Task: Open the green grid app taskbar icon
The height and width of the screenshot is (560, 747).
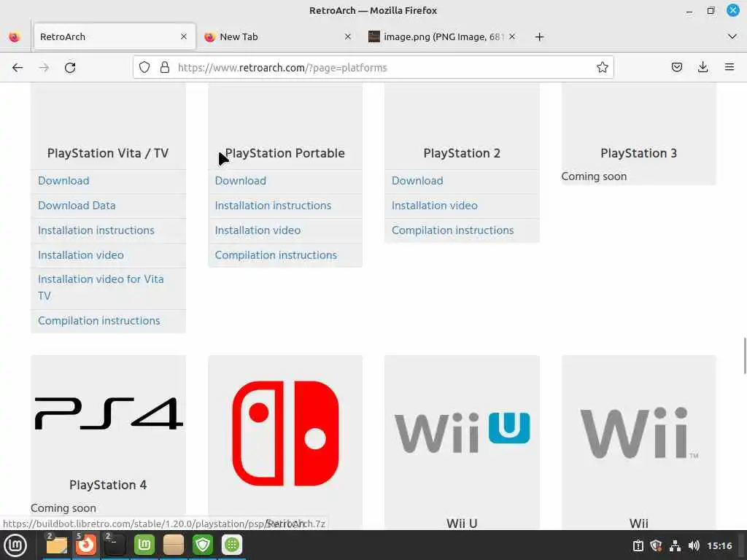Action: tap(232, 545)
